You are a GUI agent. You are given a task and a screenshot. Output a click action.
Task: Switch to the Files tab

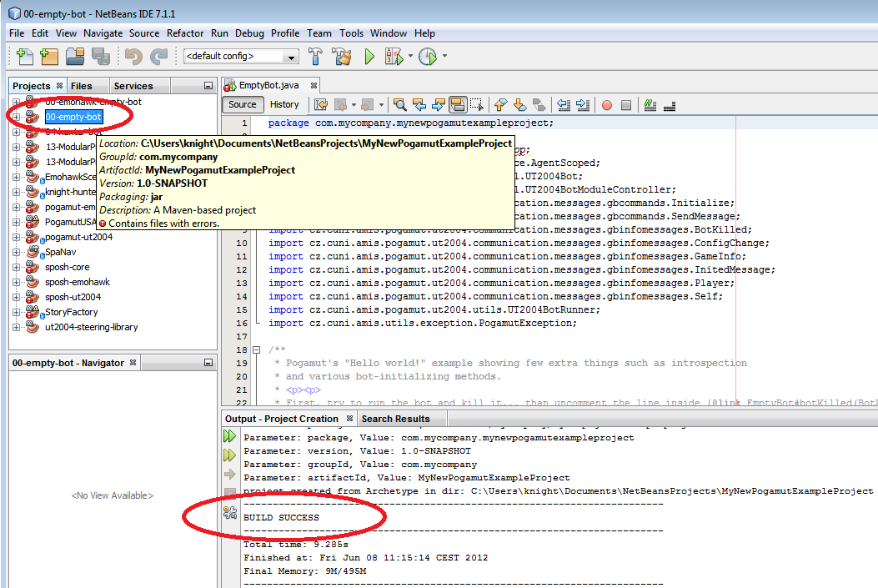tap(81, 86)
